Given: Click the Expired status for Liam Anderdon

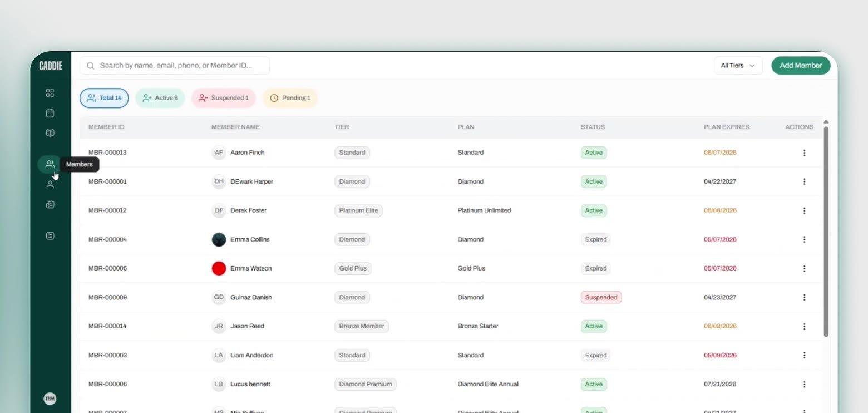Looking at the screenshot, I should [595, 355].
